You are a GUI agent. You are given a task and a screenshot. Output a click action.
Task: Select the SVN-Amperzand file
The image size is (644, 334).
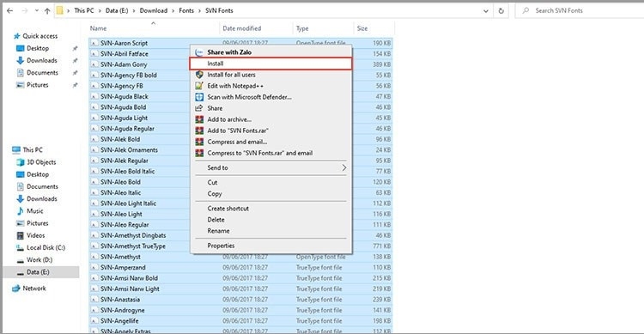[x=123, y=267]
